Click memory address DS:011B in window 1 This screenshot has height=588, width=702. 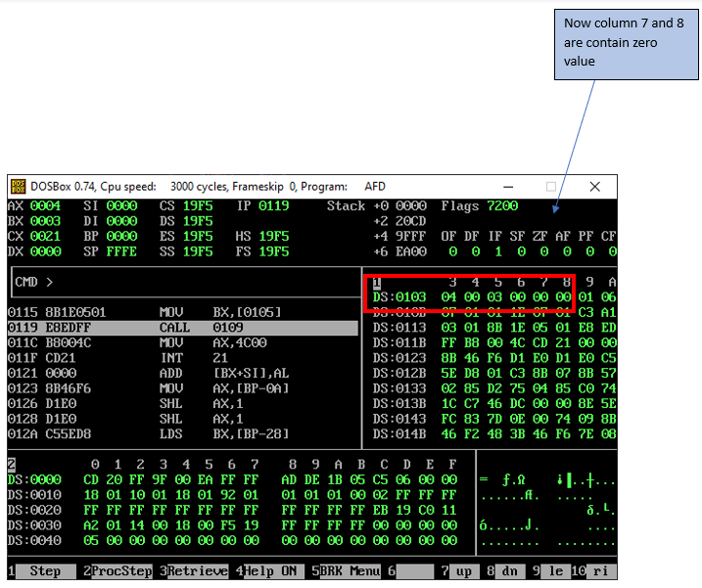point(399,343)
